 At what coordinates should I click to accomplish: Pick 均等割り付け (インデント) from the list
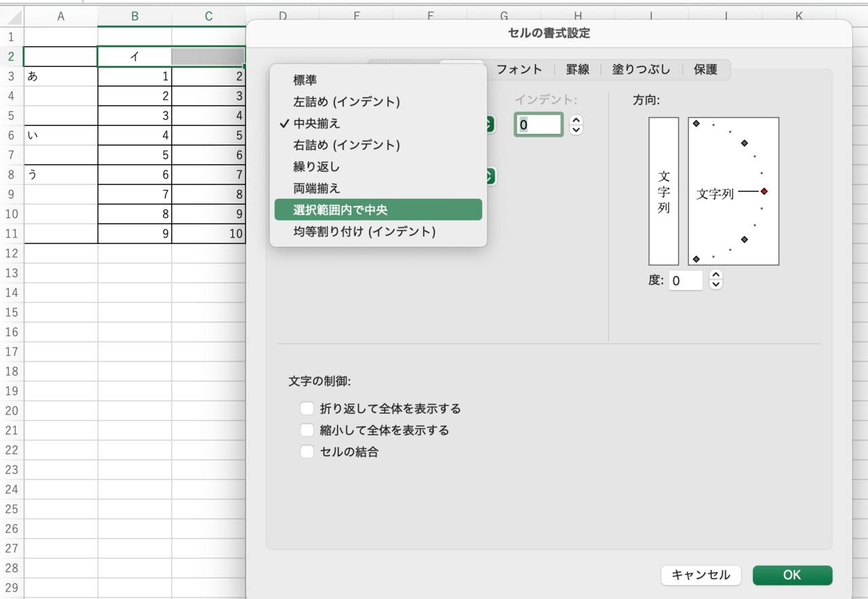(363, 232)
